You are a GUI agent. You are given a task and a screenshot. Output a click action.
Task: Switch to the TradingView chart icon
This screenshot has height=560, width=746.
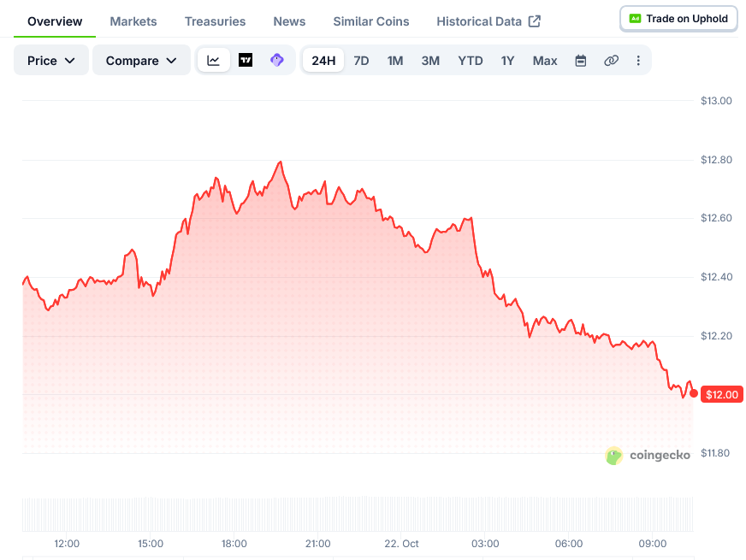(x=246, y=61)
